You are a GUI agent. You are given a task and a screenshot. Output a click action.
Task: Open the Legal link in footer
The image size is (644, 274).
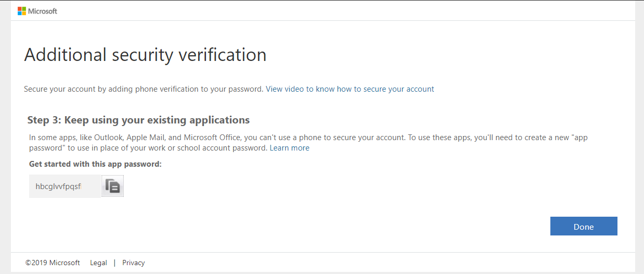[98, 263]
